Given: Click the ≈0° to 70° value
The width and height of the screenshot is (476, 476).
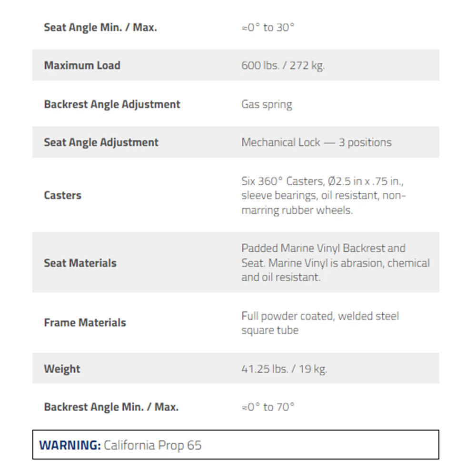Looking at the screenshot, I should click(x=268, y=407).
